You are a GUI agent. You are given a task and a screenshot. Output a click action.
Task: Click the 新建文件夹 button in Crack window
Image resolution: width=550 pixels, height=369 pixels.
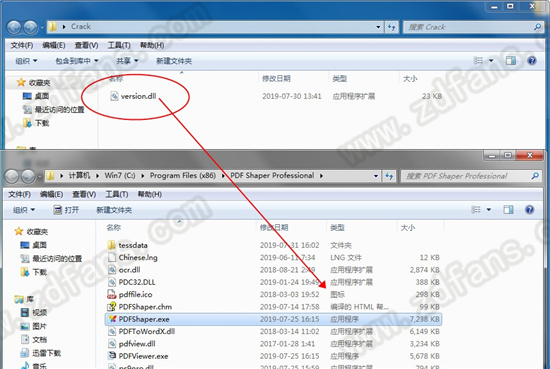point(174,61)
